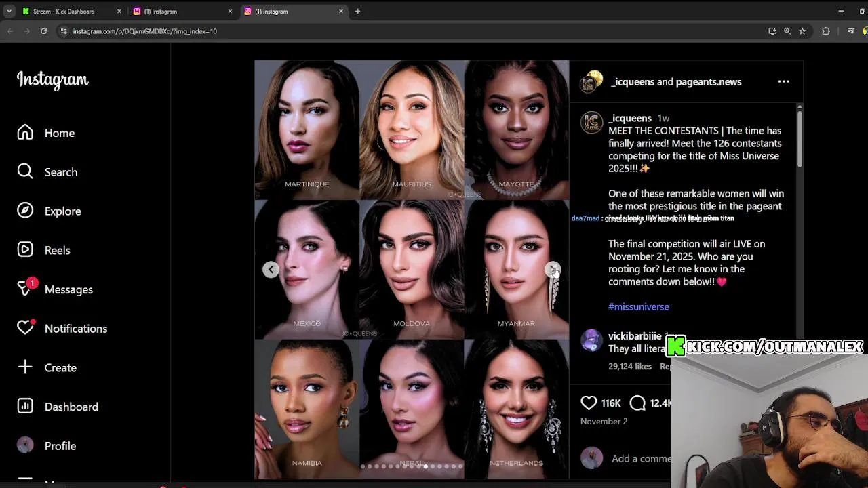Click the _icqueens avatar beside the caption

[592, 122]
